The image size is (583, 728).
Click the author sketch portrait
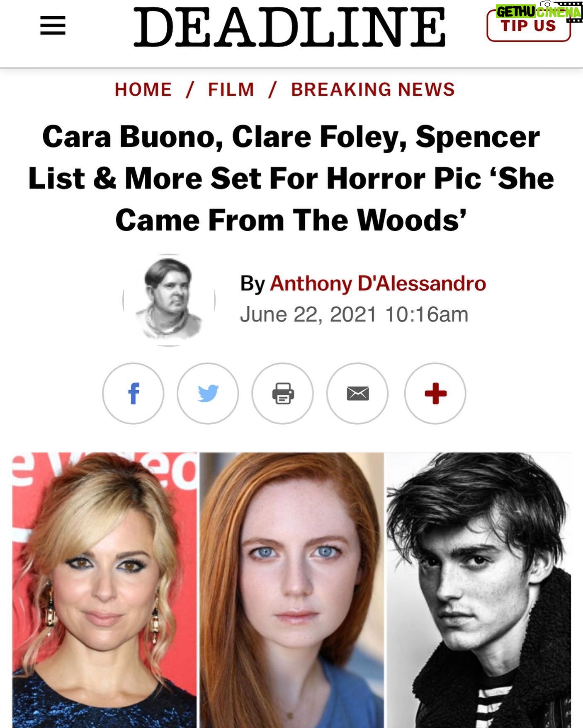coord(169,300)
